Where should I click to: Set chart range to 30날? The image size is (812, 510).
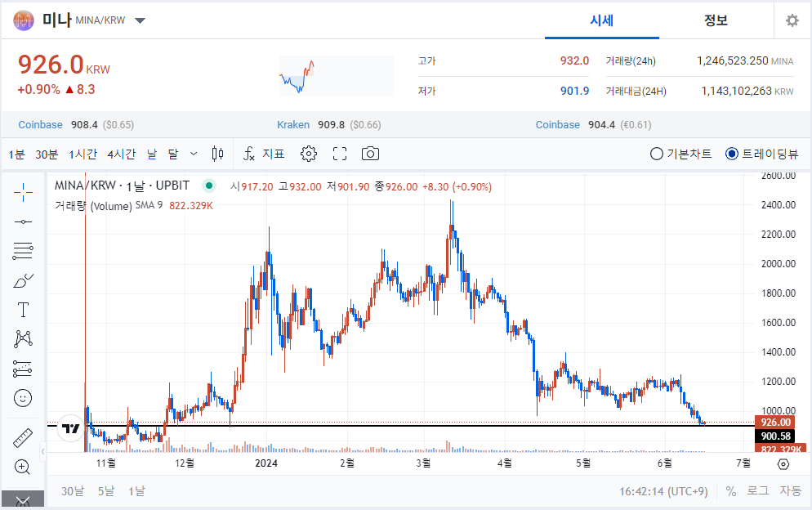click(73, 491)
